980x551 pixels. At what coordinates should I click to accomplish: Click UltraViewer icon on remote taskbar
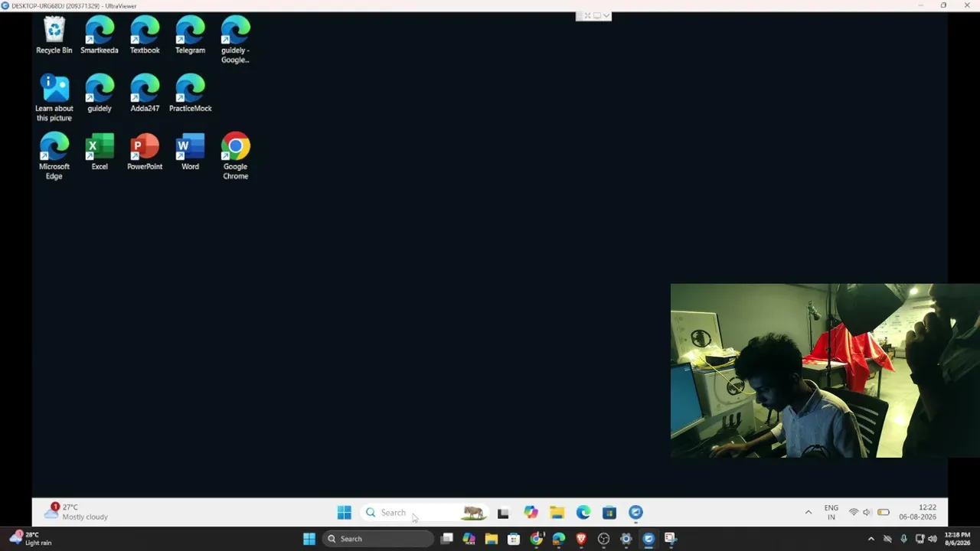(x=635, y=513)
